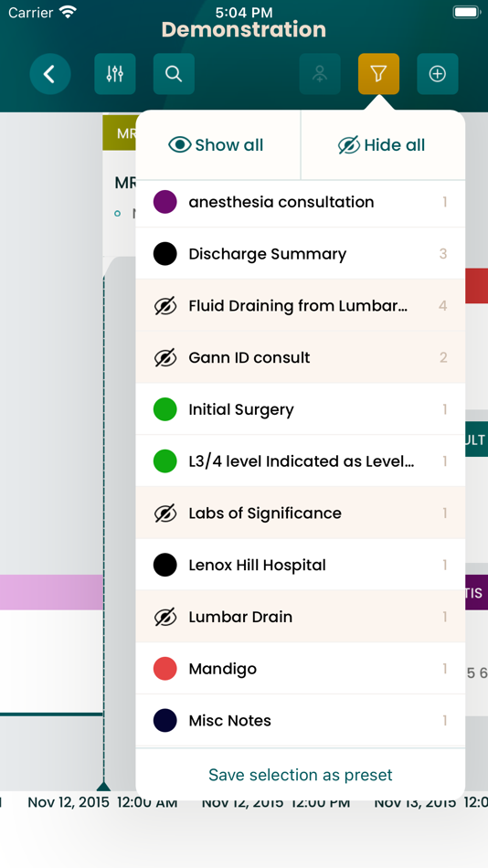This screenshot has width=488, height=868.
Task: Tap the Hide all label text
Action: [x=395, y=145]
